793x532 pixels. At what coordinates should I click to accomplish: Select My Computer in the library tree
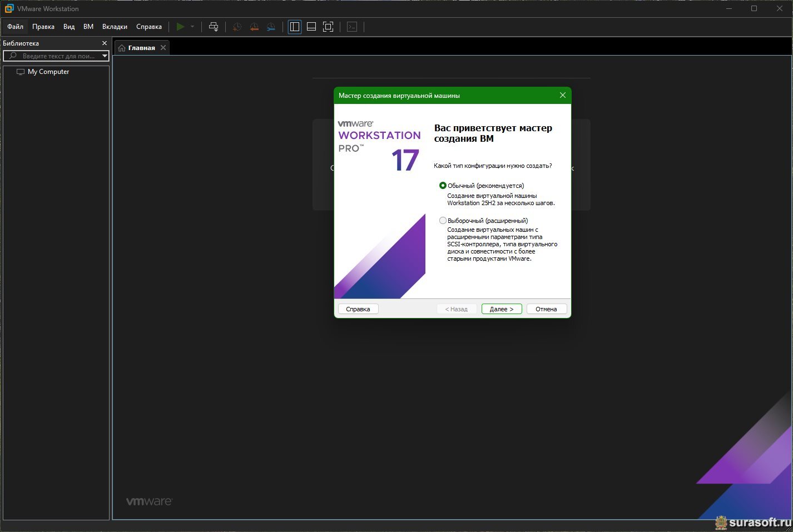(x=48, y=72)
